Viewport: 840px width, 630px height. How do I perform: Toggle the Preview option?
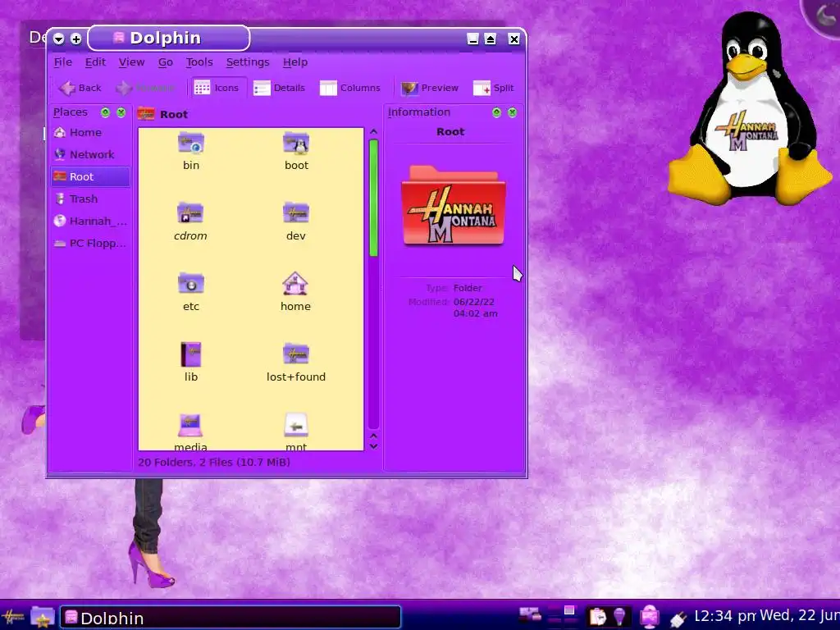click(430, 88)
